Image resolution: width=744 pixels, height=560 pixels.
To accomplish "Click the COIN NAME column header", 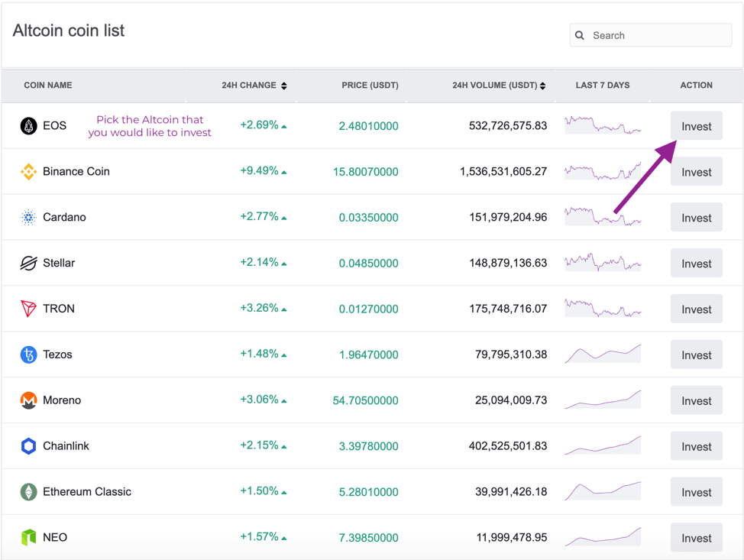I will [x=48, y=86].
